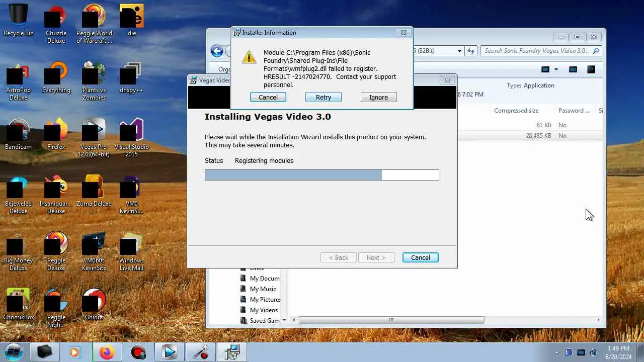Open the Everything search shortcut
Image resolution: width=644 pixels, height=362 pixels.
56,77
